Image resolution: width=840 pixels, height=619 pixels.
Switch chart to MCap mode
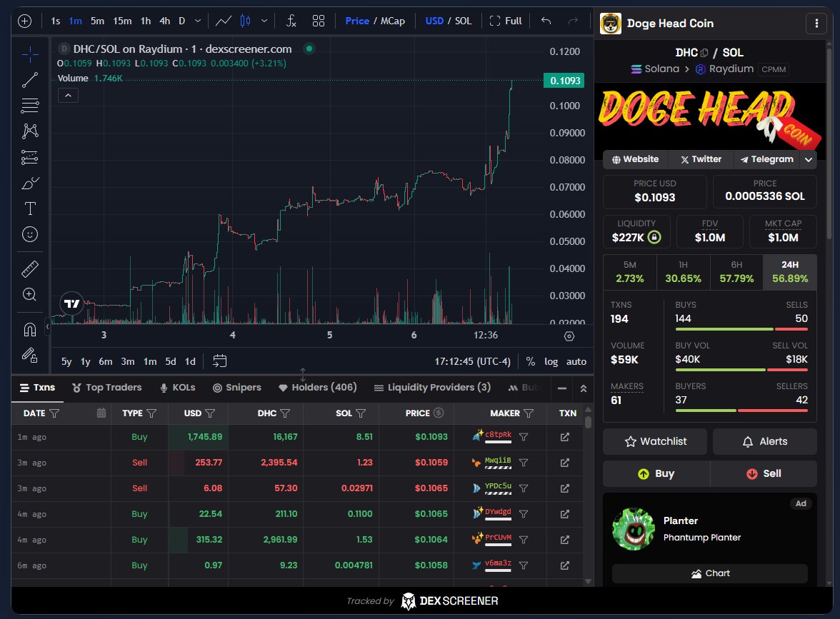click(x=393, y=21)
